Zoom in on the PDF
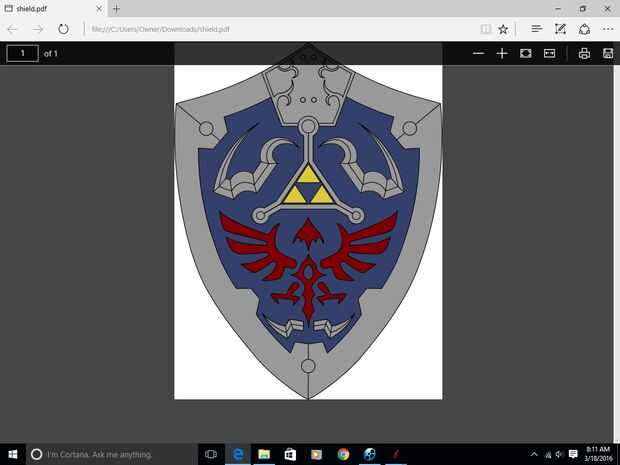Viewport: 620px width, 465px height. 502,53
